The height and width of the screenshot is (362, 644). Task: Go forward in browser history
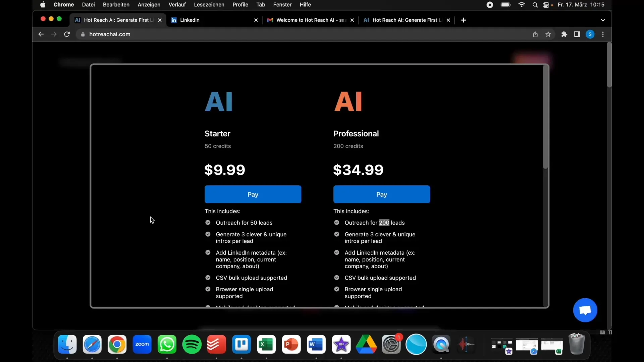54,34
